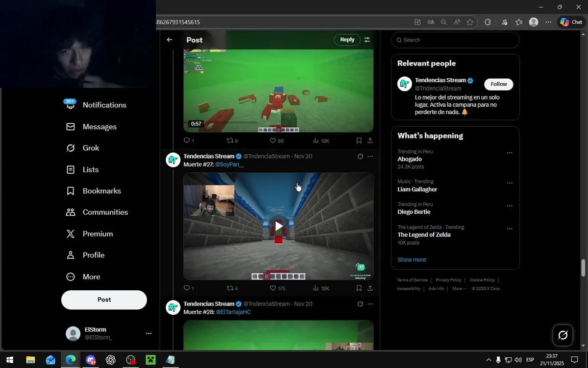This screenshot has height=368, width=588.
Task: Click the Edge zoom out icon
Action: [x=444, y=22]
